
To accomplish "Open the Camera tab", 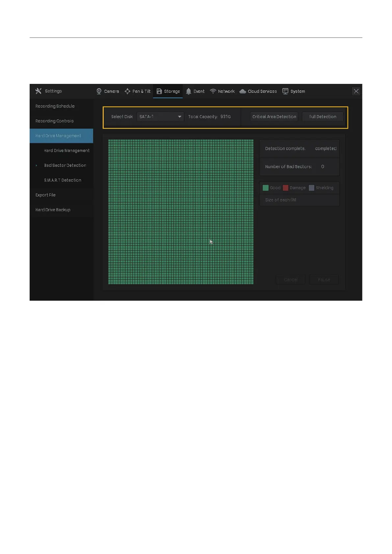I will 108,91.
